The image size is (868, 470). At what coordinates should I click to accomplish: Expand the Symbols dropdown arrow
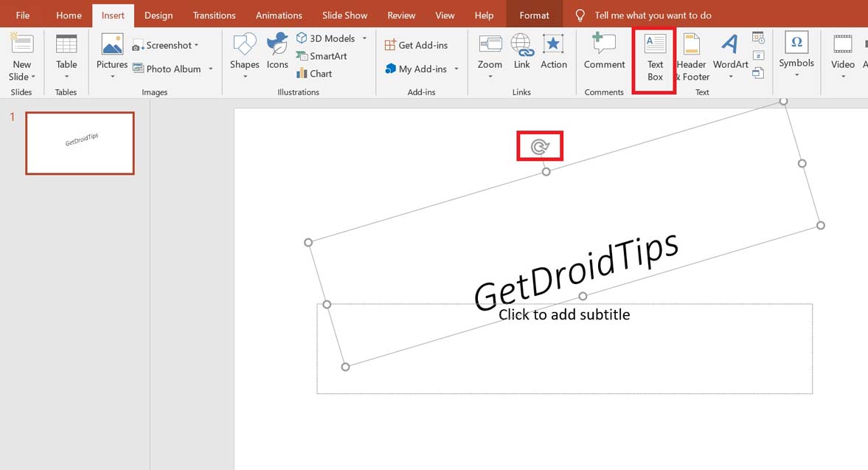[796, 75]
